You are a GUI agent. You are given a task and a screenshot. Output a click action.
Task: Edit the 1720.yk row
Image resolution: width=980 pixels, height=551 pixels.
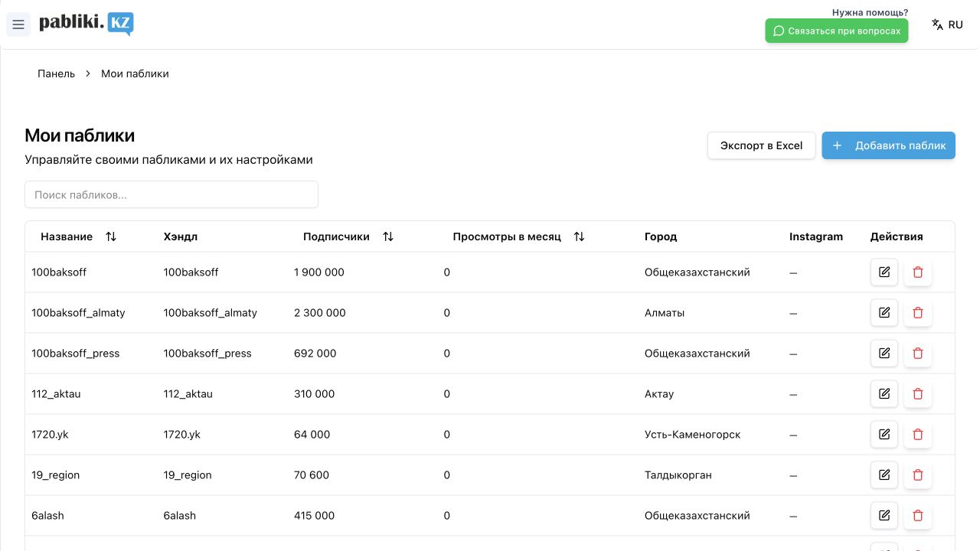pyautogui.click(x=884, y=434)
